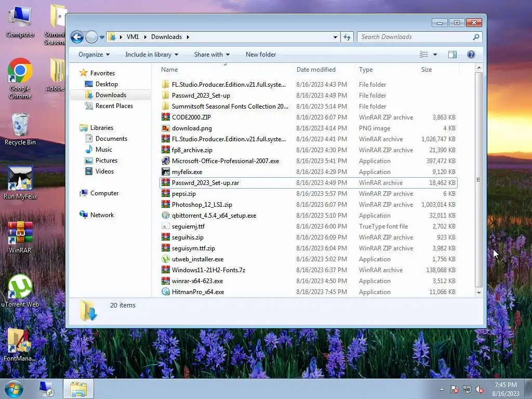This screenshot has height=399, width=532.
Task: Open the Include in library menu
Action: [x=152, y=55]
